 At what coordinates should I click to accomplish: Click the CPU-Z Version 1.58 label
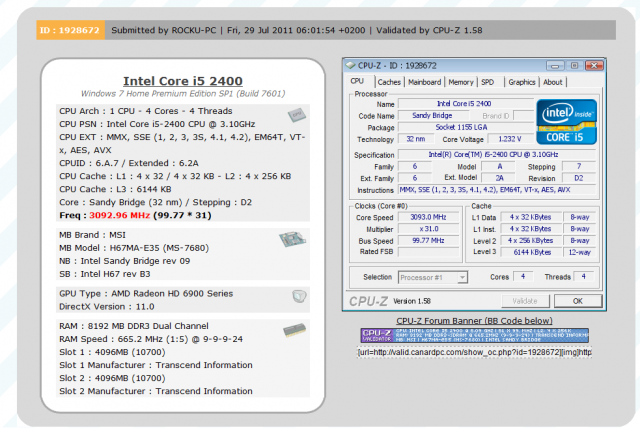(x=412, y=301)
